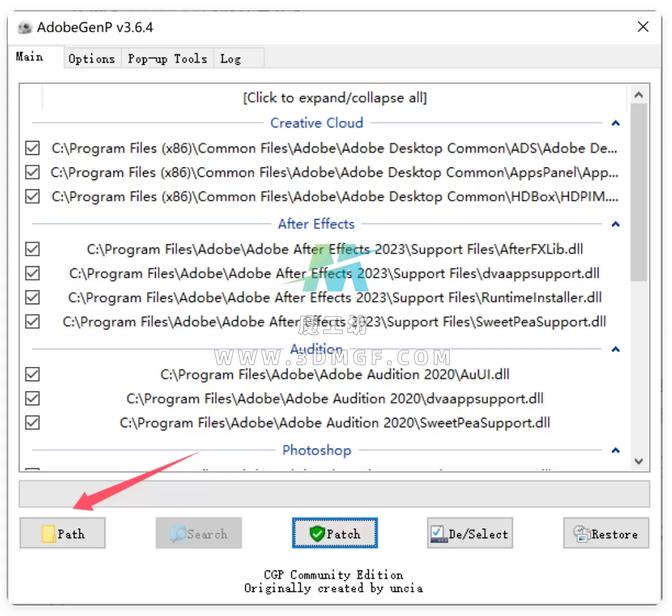The width and height of the screenshot is (672, 616).
Task: Open the Log tab
Action: (231, 59)
